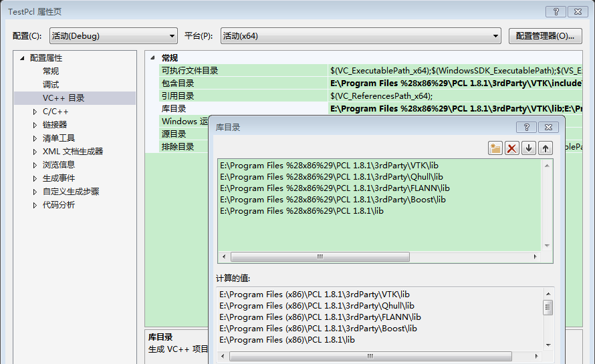
Task: Expand 浏览信息 tree node
Action: (35, 165)
